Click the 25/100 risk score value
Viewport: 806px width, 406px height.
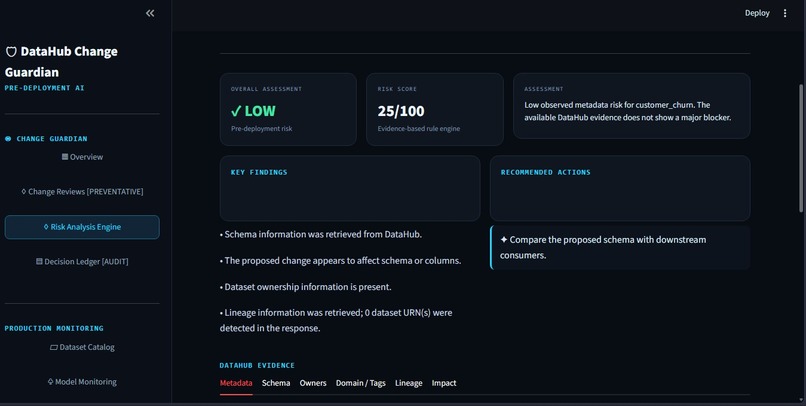[401, 111]
